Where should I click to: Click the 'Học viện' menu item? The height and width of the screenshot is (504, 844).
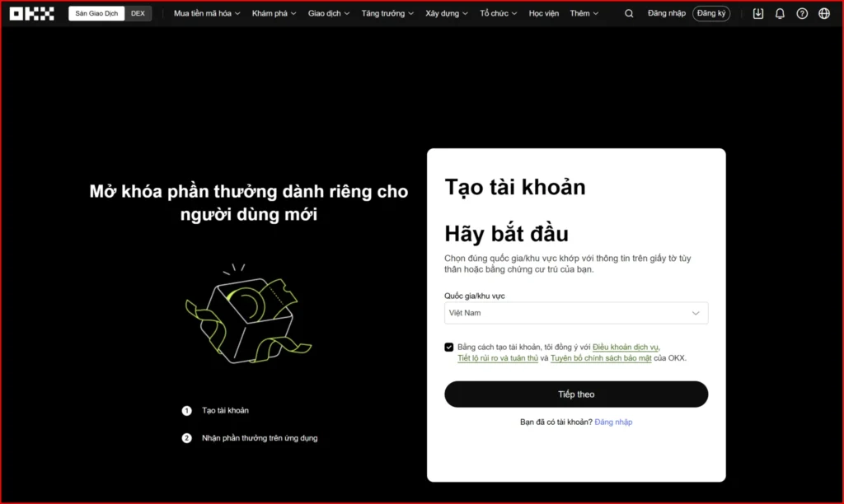click(544, 13)
